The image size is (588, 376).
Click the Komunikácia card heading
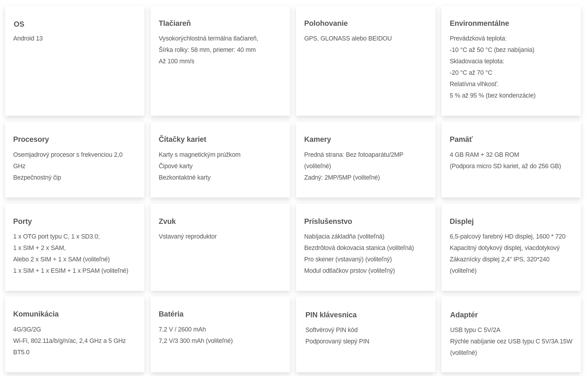pyautogui.click(x=36, y=314)
